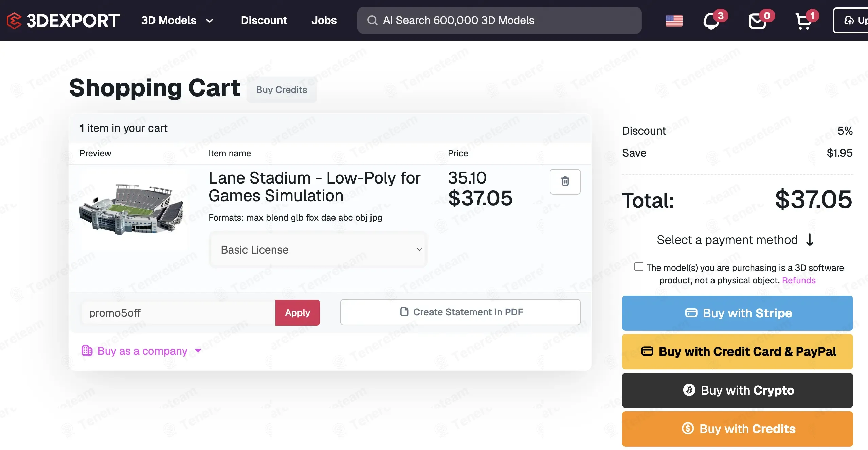Image resolution: width=868 pixels, height=450 pixels.
Task: Click the Buy Credits button
Action: (282, 90)
